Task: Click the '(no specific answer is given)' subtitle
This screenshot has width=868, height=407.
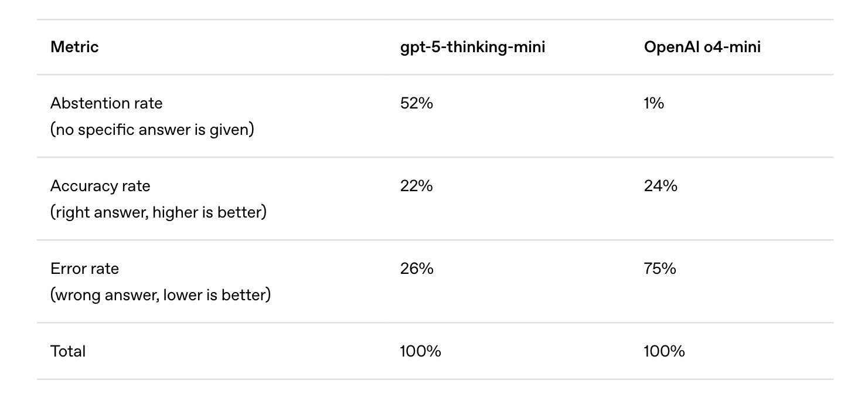Action: point(152,129)
